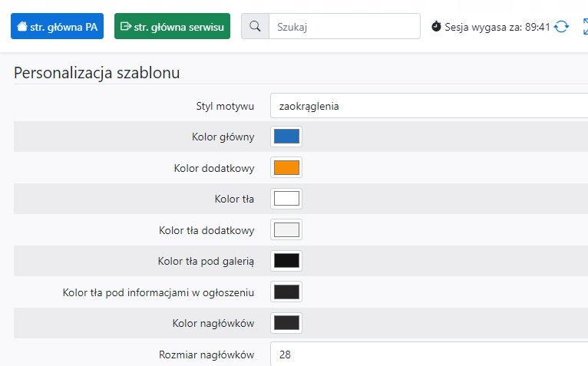
Task: Open str. główna serwisu
Action: click(172, 26)
